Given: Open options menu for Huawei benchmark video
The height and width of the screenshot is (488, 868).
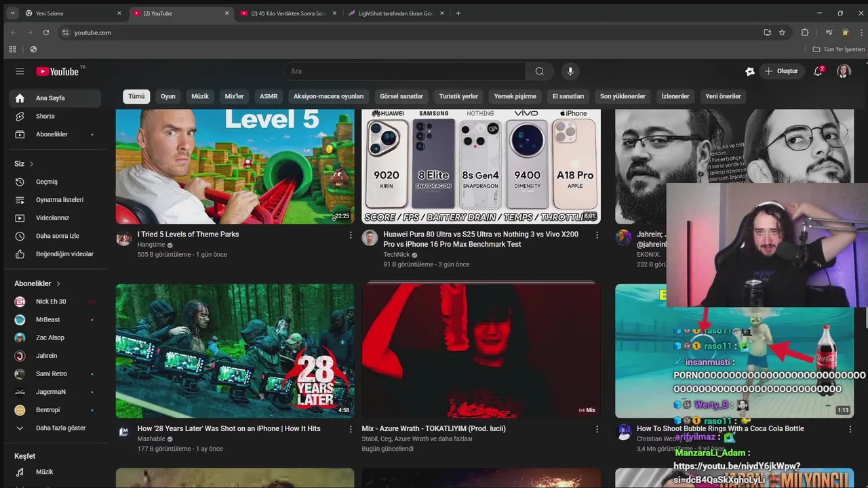Looking at the screenshot, I should pyautogui.click(x=597, y=235).
